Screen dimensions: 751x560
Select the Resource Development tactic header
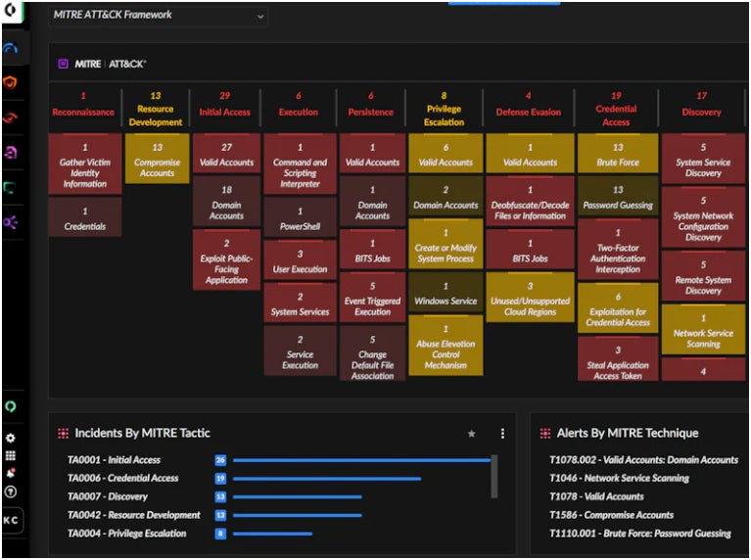[156, 109]
